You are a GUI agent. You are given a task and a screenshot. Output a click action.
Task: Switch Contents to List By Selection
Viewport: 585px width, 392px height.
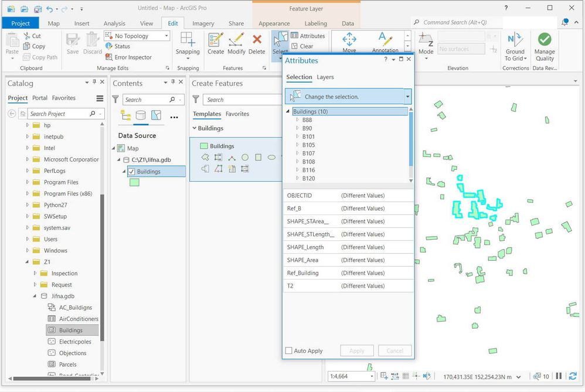click(x=156, y=115)
